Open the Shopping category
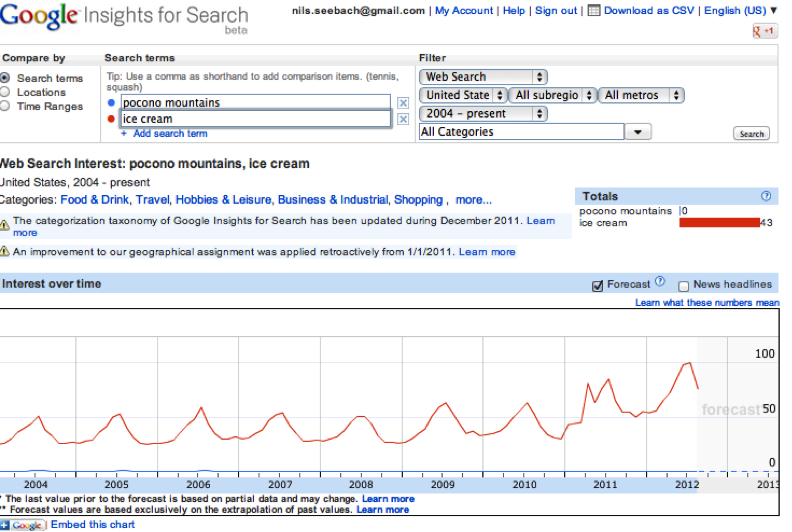This screenshot has height=532, width=792. coord(418,200)
